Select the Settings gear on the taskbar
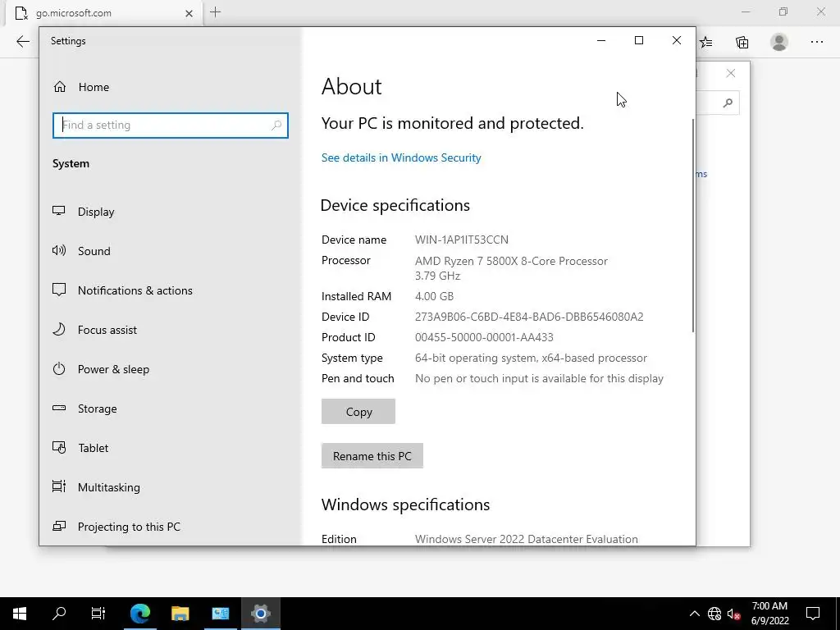Image resolution: width=840 pixels, height=630 pixels. pyautogui.click(x=260, y=614)
